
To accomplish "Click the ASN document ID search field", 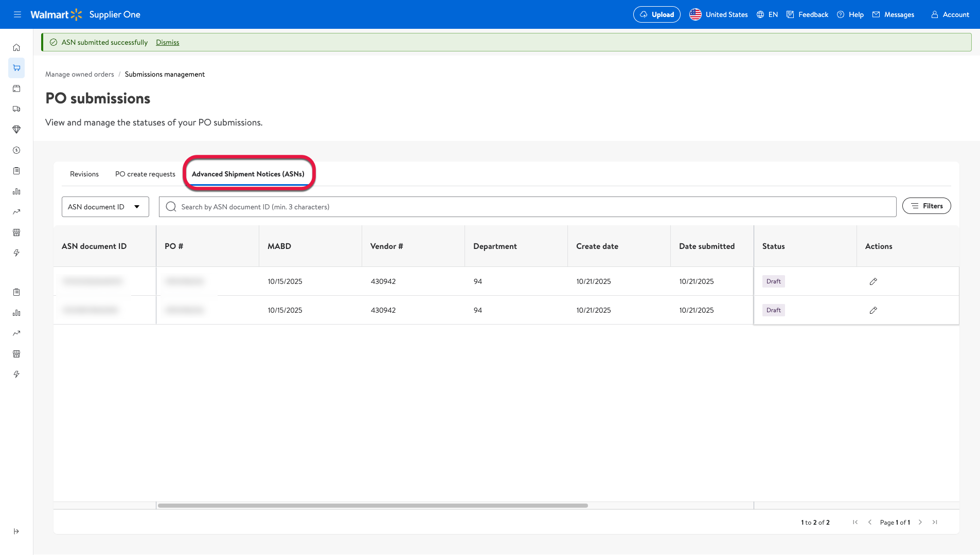I will (527, 207).
